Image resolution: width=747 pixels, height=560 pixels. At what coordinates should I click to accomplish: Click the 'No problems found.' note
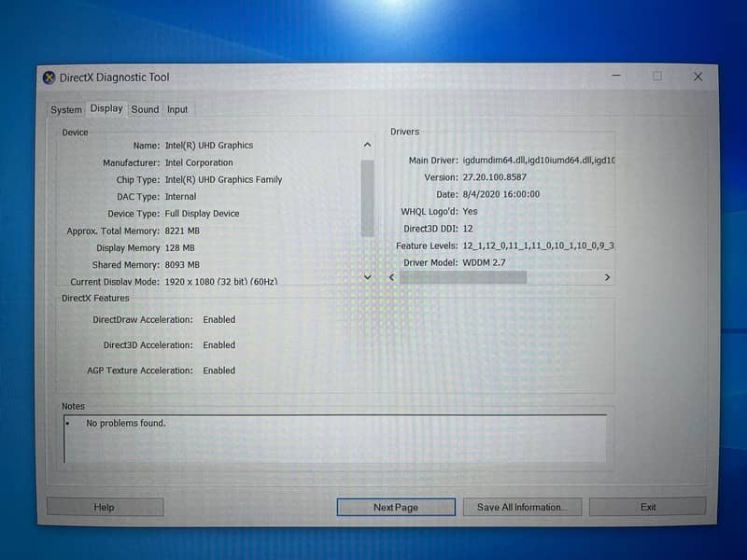(126, 423)
